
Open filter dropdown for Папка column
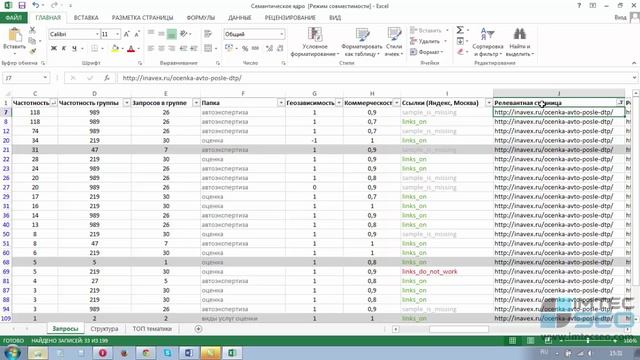(x=281, y=103)
